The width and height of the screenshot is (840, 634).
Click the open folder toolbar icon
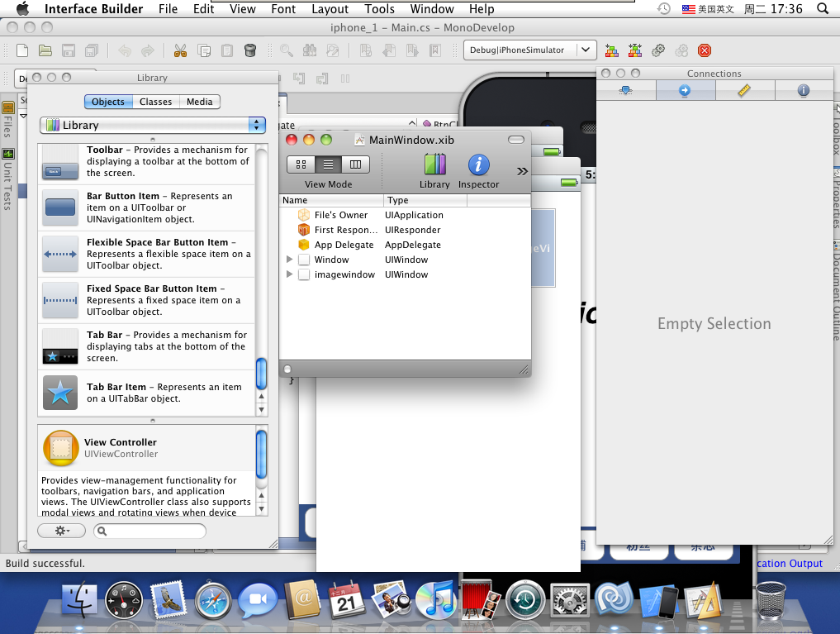(x=45, y=50)
